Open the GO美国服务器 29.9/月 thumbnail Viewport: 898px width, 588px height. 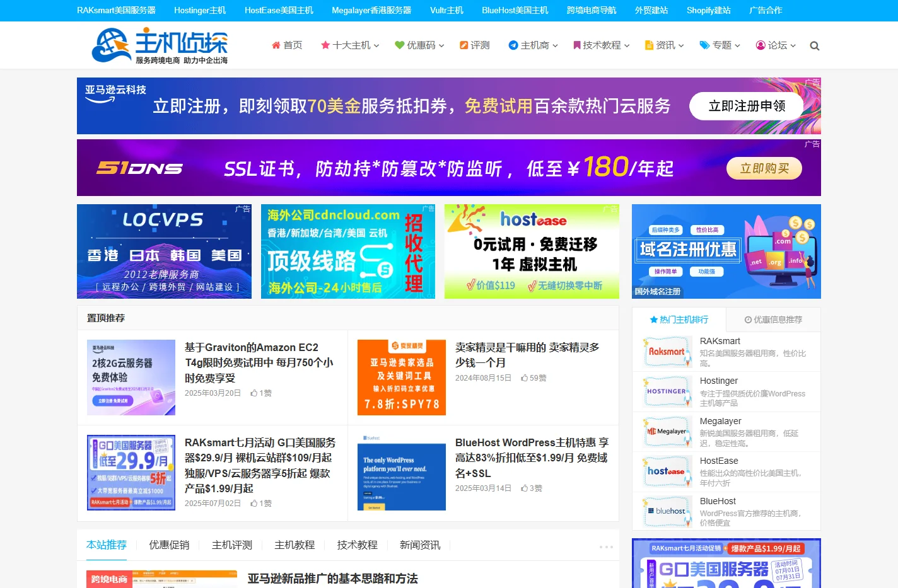point(131,473)
